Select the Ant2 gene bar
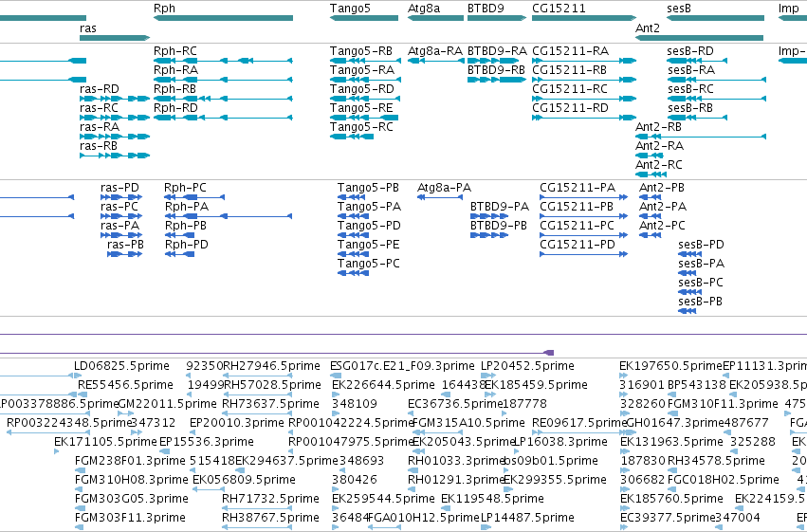The image size is (807, 532). pos(700,38)
